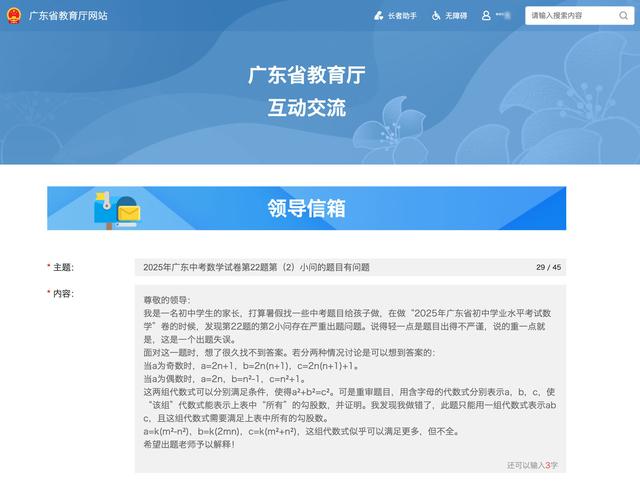The image size is (640, 492).
Task: Click the 无障碍 wheelchair icon
Action: tap(436, 16)
